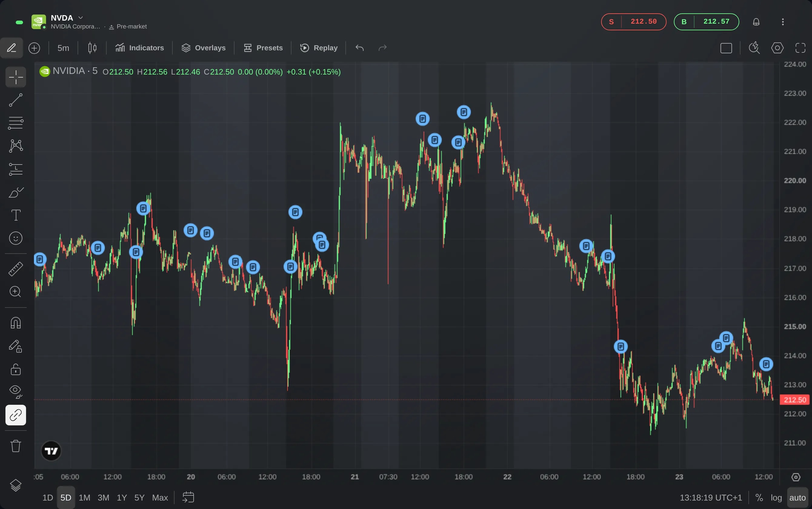Click the Sell 212.50 button
Viewport: 812px width, 509px height.
(634, 22)
